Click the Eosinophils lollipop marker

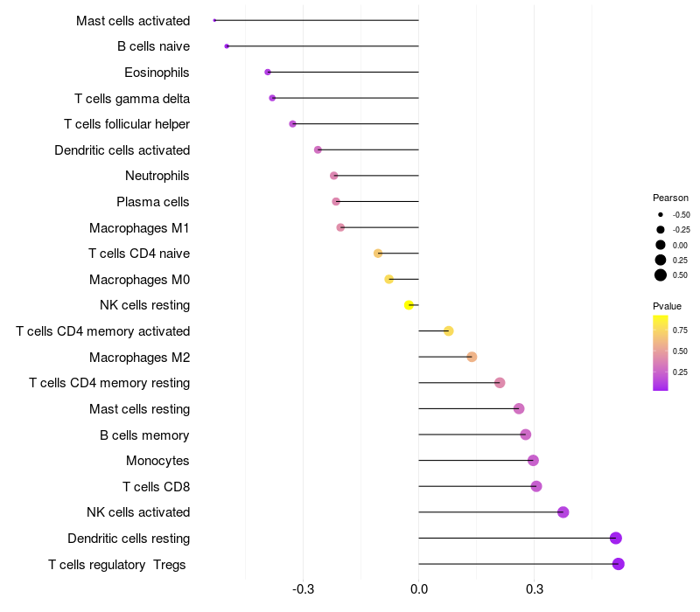pyautogui.click(x=268, y=72)
